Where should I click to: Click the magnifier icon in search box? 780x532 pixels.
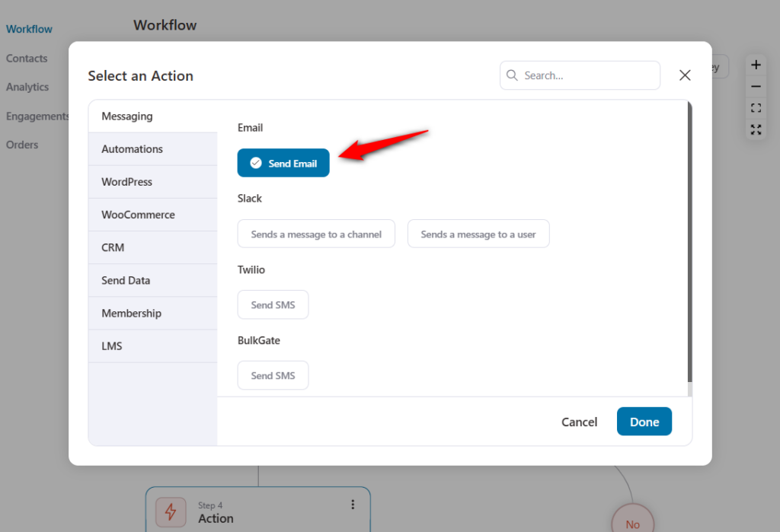pos(513,75)
